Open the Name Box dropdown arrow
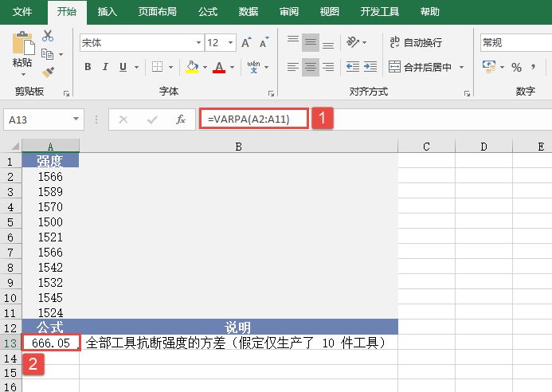 [x=76, y=120]
